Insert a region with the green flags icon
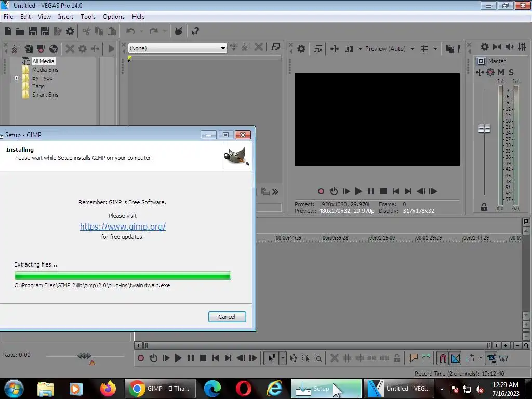The height and width of the screenshot is (399, 532). click(426, 357)
